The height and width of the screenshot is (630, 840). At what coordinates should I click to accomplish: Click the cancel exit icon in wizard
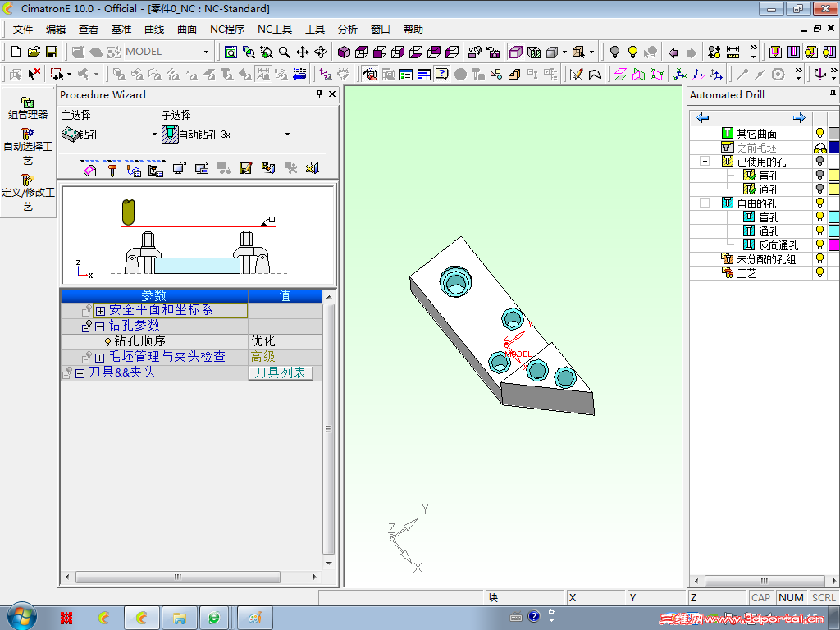(x=312, y=168)
